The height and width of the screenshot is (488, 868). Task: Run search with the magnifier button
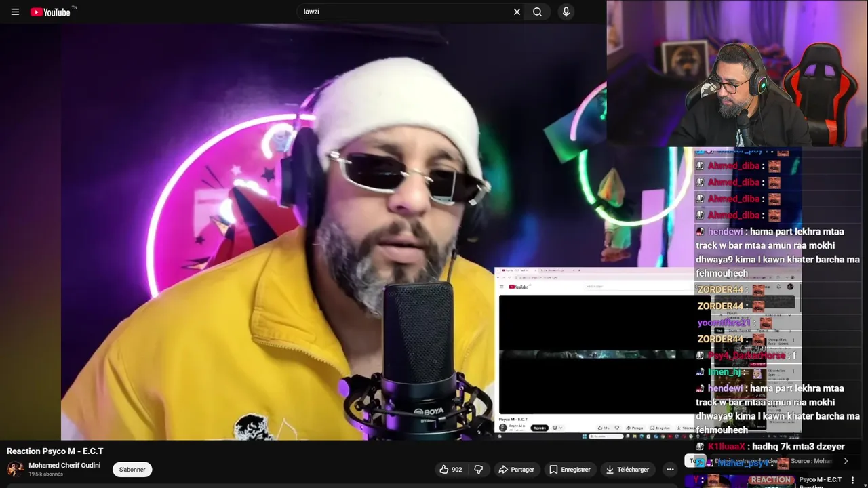tap(537, 12)
